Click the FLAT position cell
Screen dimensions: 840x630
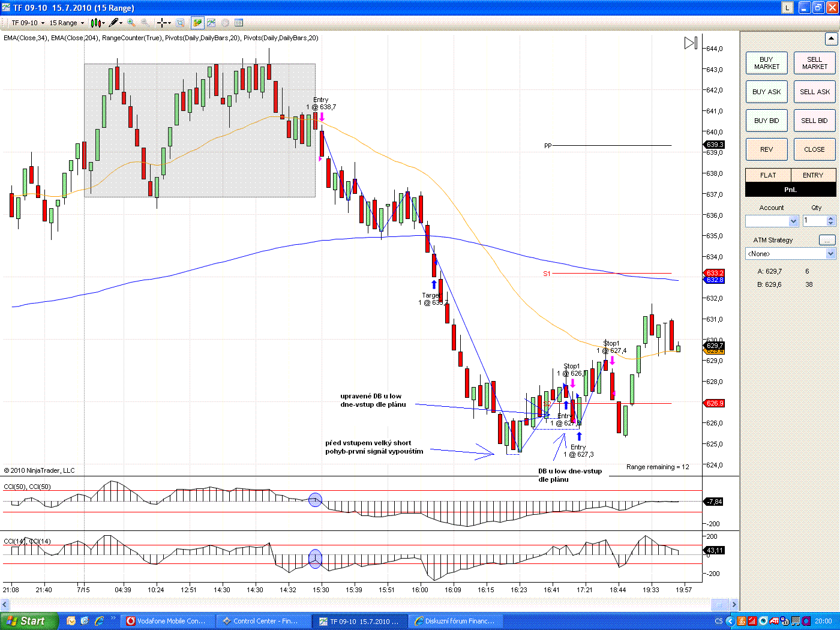point(768,175)
